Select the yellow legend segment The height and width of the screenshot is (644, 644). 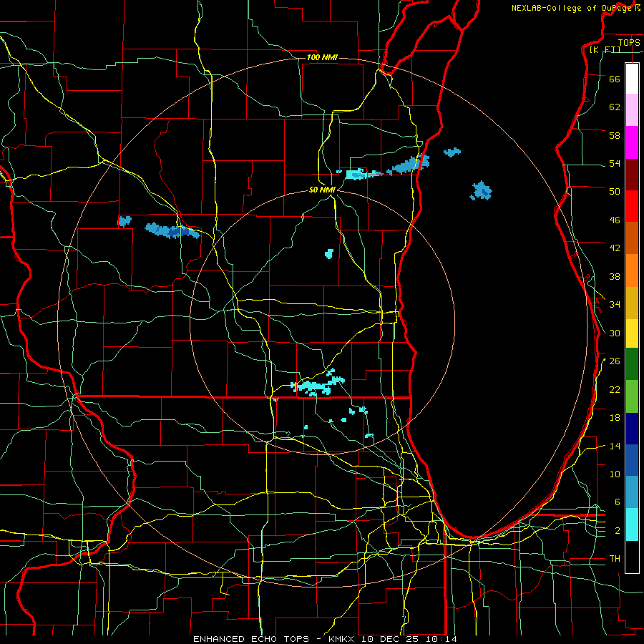click(632, 333)
